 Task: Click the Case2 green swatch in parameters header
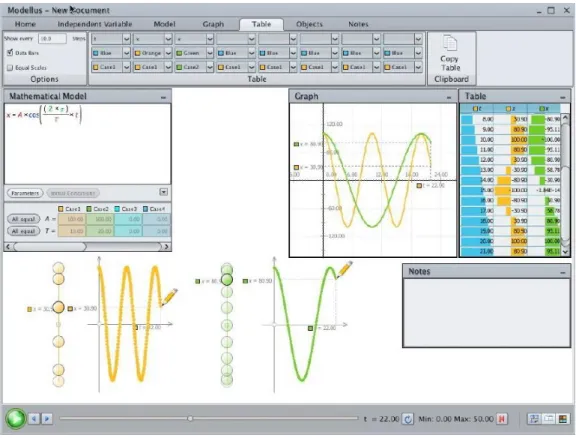coord(89,209)
